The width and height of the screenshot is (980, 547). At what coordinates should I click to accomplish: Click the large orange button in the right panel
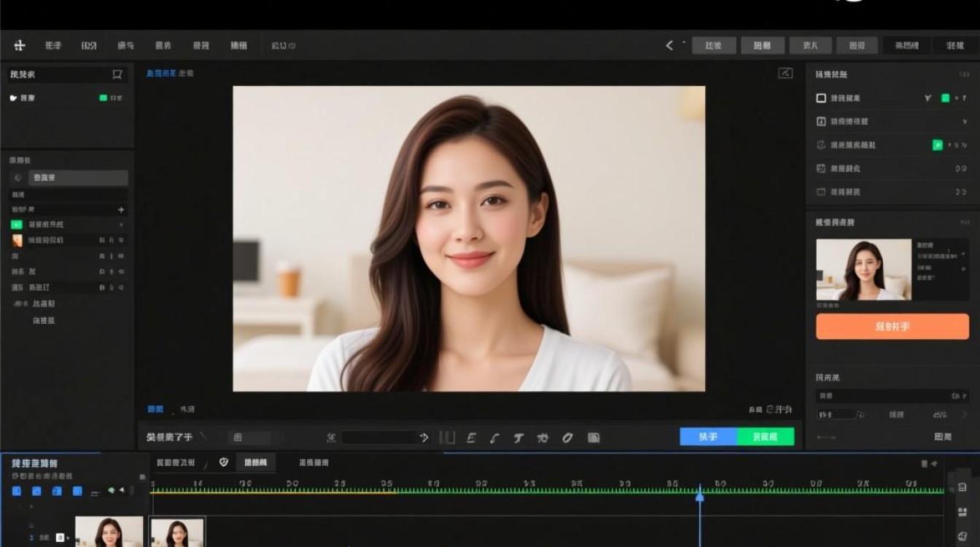[892, 327]
